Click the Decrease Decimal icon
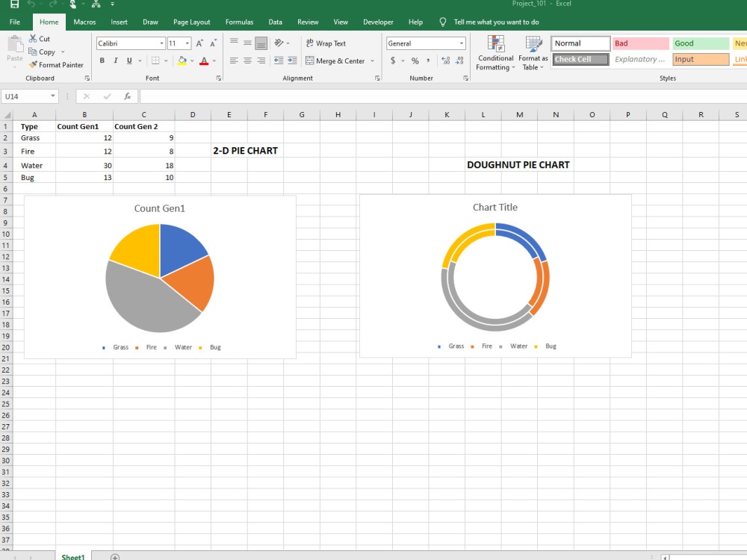This screenshot has height=560, width=747. click(459, 60)
